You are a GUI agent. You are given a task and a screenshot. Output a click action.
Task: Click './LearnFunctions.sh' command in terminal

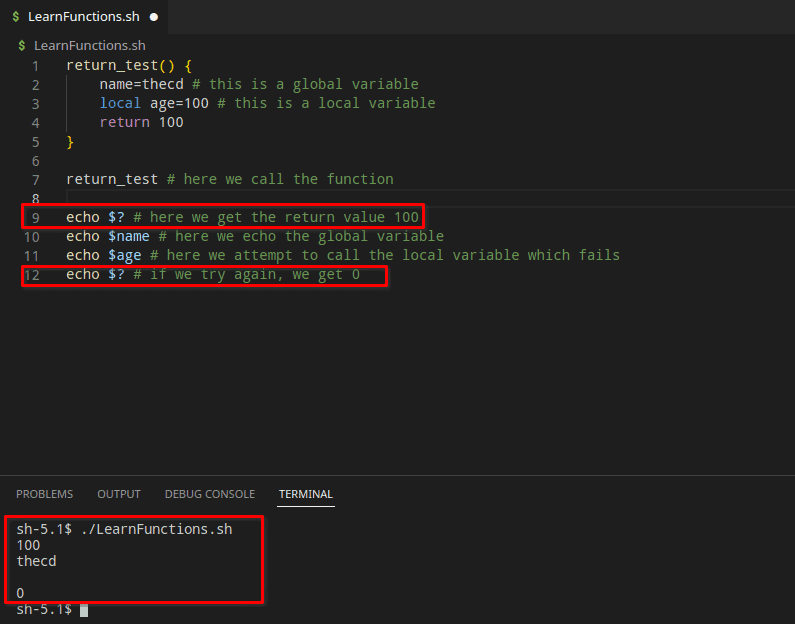coord(157,529)
